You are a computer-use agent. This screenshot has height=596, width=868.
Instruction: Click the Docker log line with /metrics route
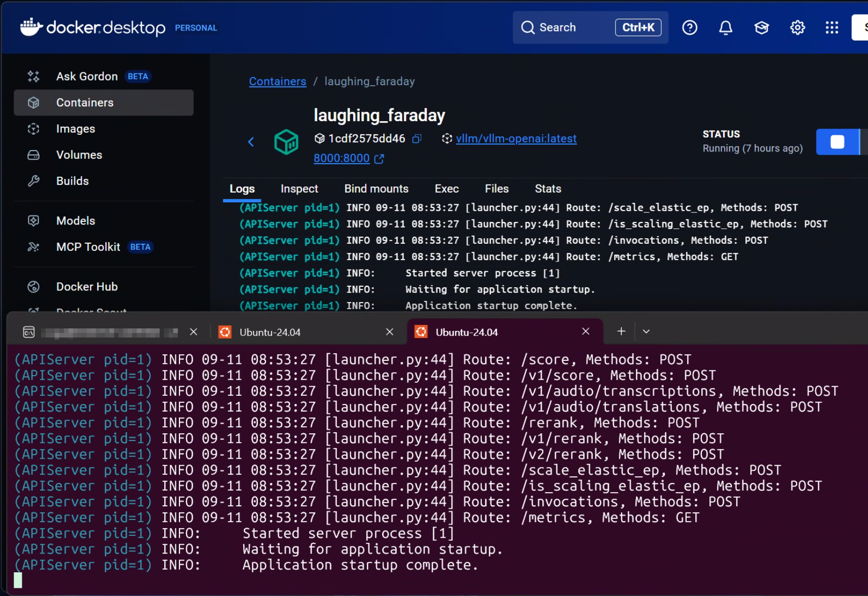[489, 257]
